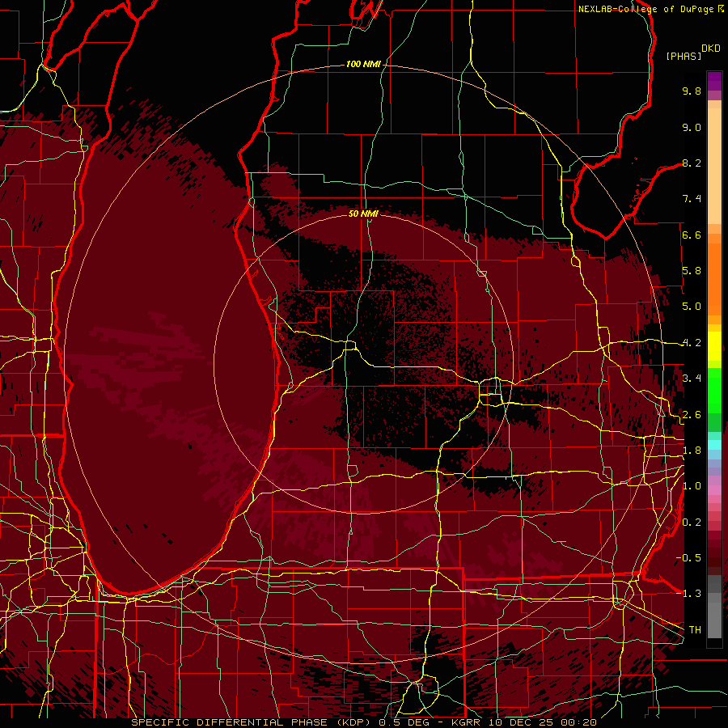Click the pink section of the color bar
728x728 pixels.
pyautogui.click(x=714, y=490)
